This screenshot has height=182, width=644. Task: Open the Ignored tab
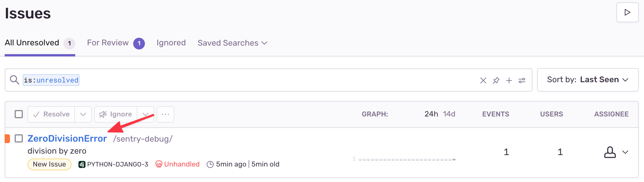pyautogui.click(x=171, y=43)
